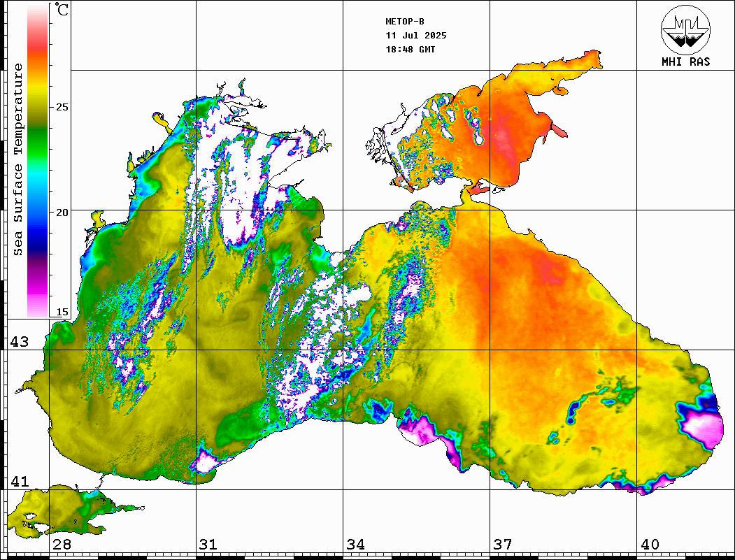Click longitude label '40'
Screen dimensions: 735x560
coord(650,545)
